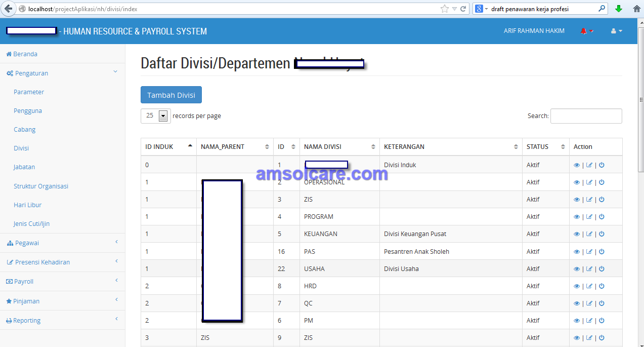View the QC division row details
This screenshot has width=644, height=347.
click(x=577, y=303)
